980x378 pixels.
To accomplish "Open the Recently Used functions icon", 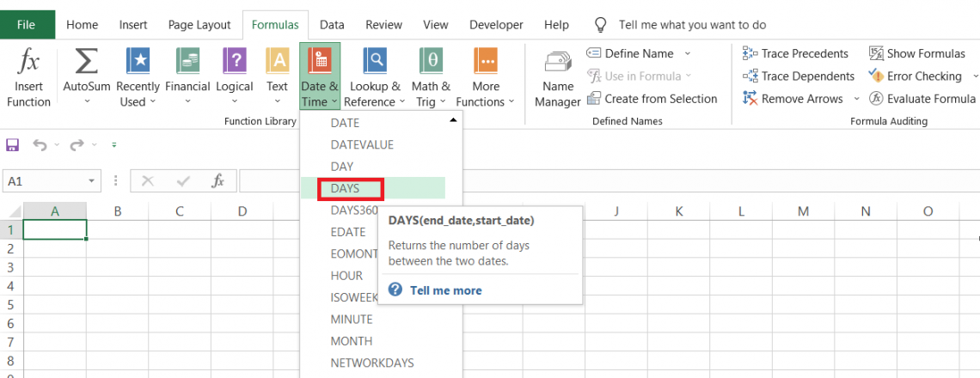I will (138, 62).
